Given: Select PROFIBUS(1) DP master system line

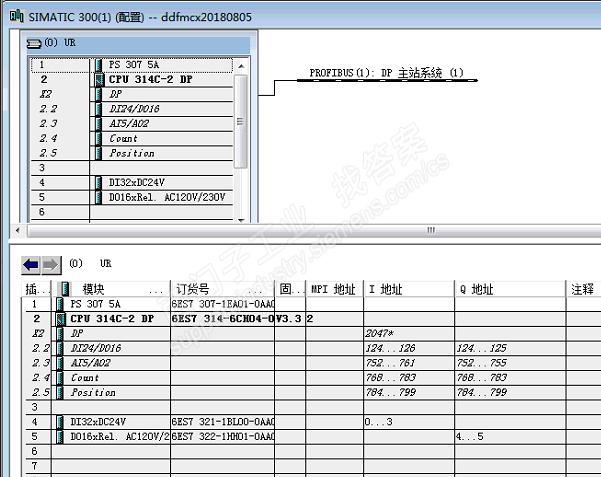Looking at the screenshot, I should (387, 80).
